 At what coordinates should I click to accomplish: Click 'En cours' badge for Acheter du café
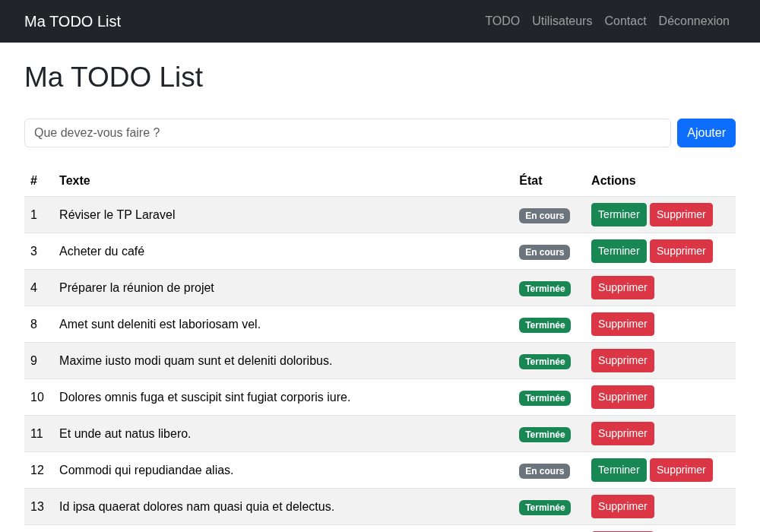tap(544, 252)
